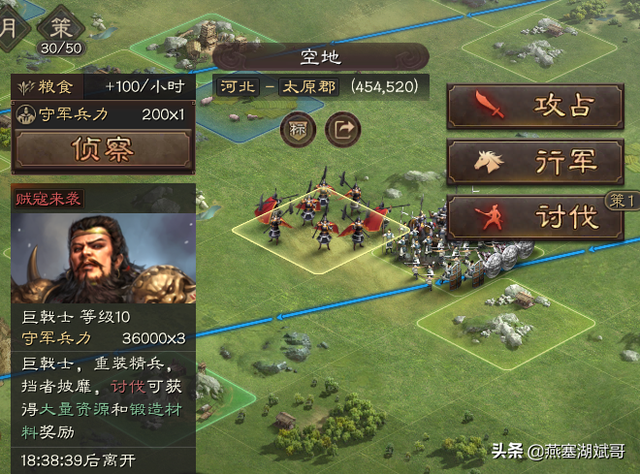Viewport: 640px width, 474px height.
Task: Click the red sword 攻占 icon
Action: (x=489, y=105)
